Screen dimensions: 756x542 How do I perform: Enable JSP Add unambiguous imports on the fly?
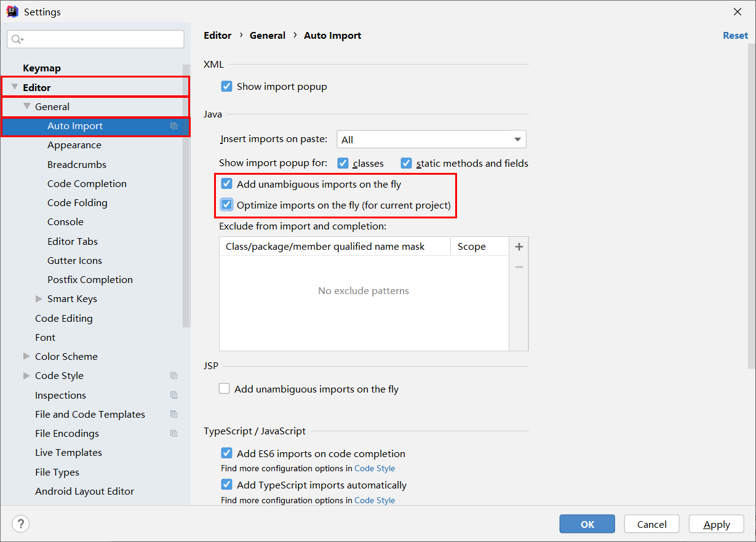225,389
